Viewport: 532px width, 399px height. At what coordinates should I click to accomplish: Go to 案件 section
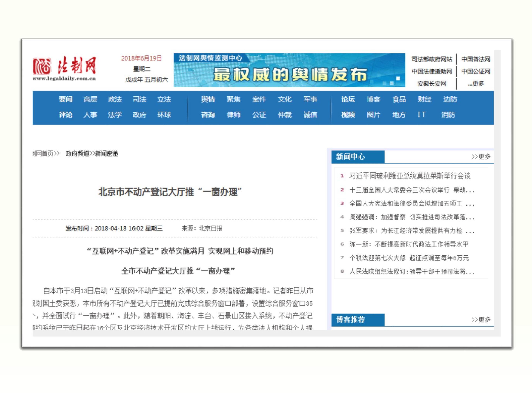[259, 99]
